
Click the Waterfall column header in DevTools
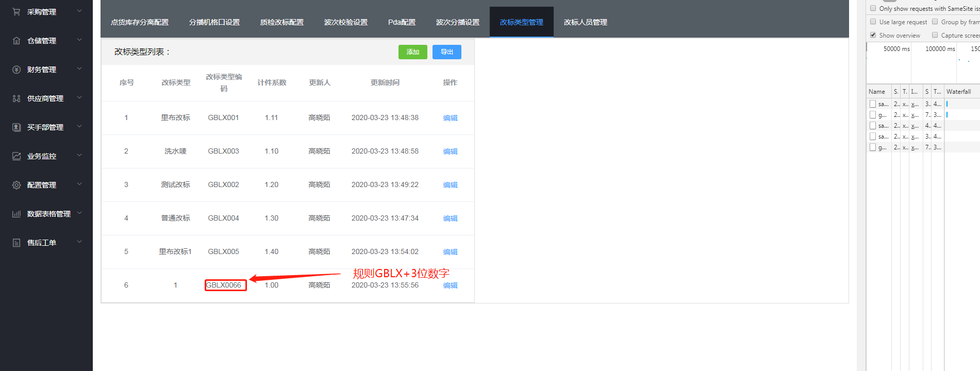point(962,92)
